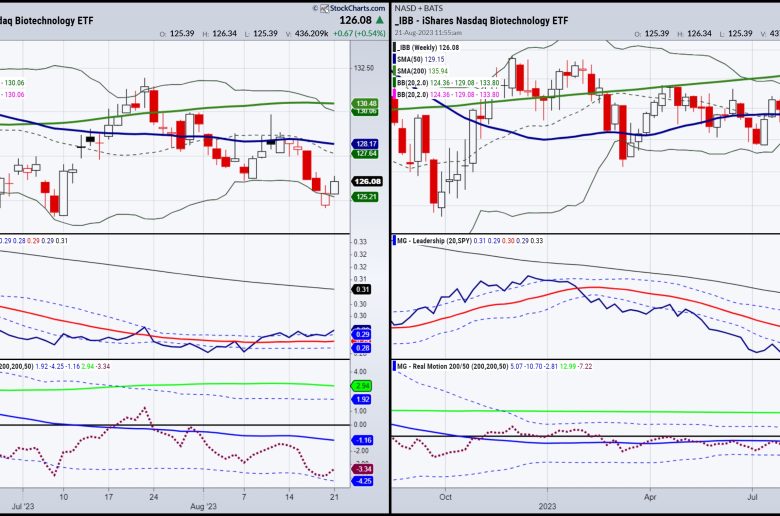Click the 14 date label on daily chart
780x516 pixels.
[289, 497]
